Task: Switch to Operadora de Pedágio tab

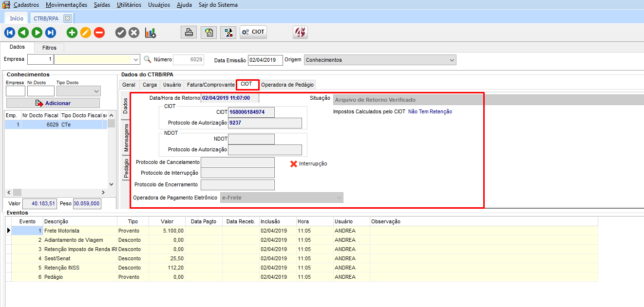Action: click(x=287, y=84)
